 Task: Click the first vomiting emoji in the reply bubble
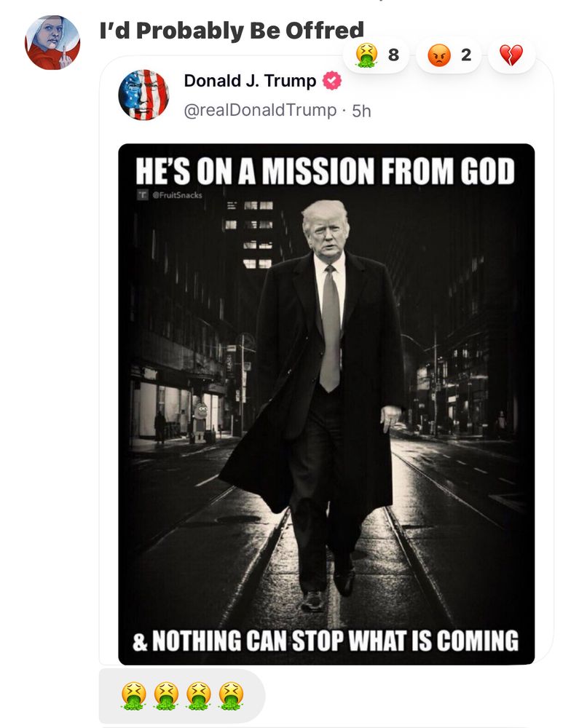[132, 696]
